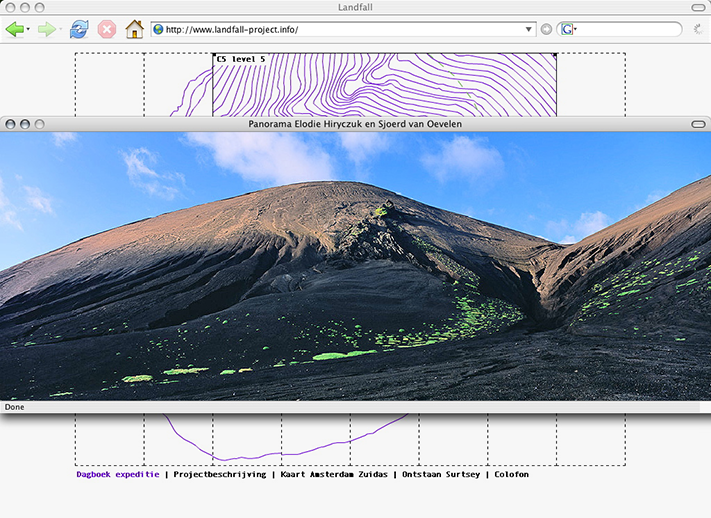Open the Projectbeschrijving link
The height and width of the screenshot is (518, 711).
coord(220,474)
